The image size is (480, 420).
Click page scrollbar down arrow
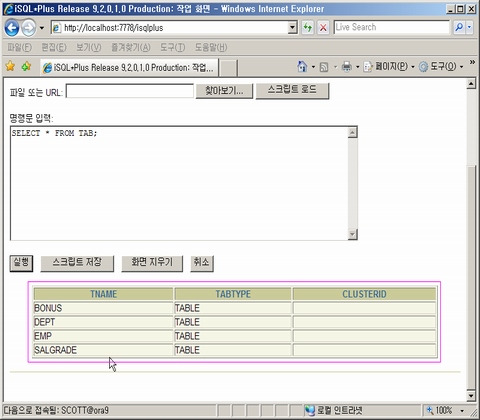[471, 396]
